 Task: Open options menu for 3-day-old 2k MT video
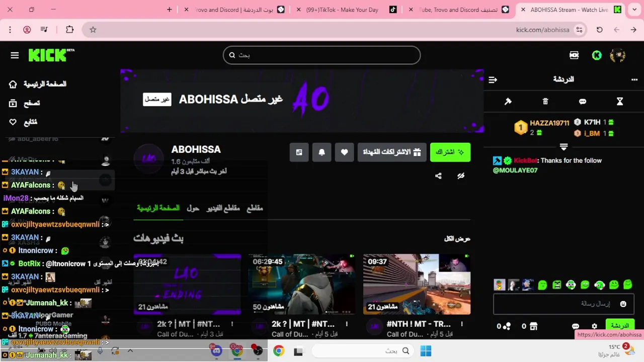232,324
